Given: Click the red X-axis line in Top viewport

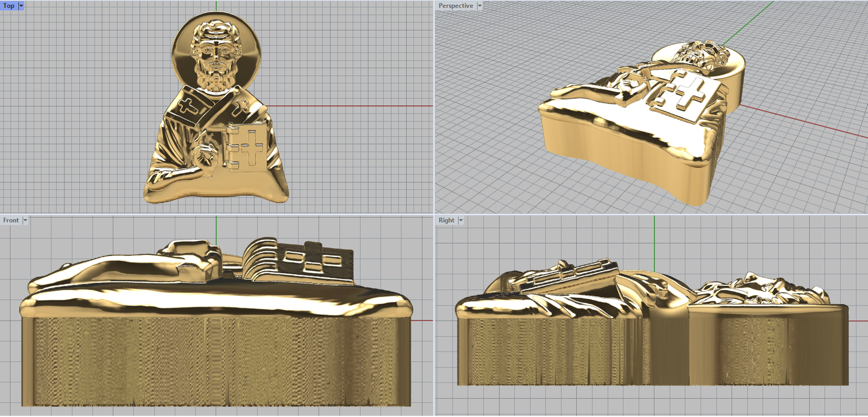Looking at the screenshot, I should (353, 106).
